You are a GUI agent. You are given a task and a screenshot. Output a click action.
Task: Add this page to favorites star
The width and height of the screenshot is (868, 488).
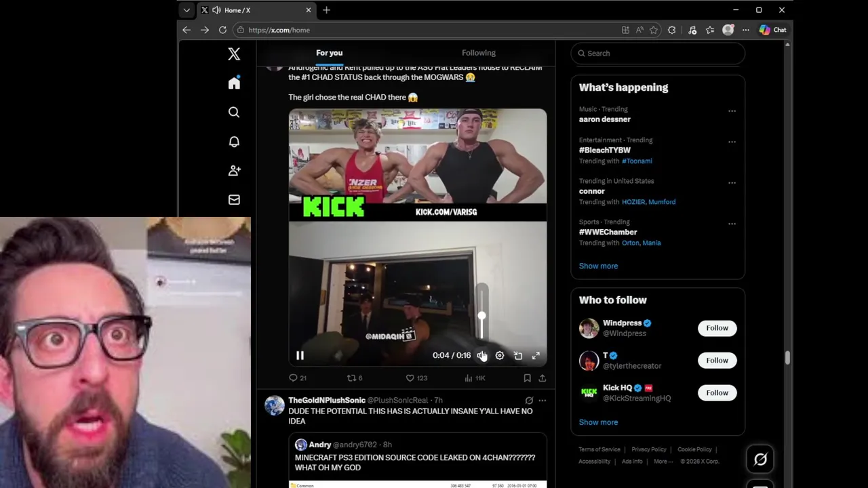point(654,30)
